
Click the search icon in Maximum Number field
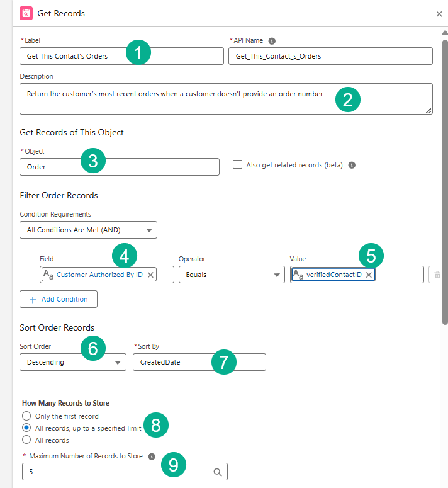tap(217, 472)
